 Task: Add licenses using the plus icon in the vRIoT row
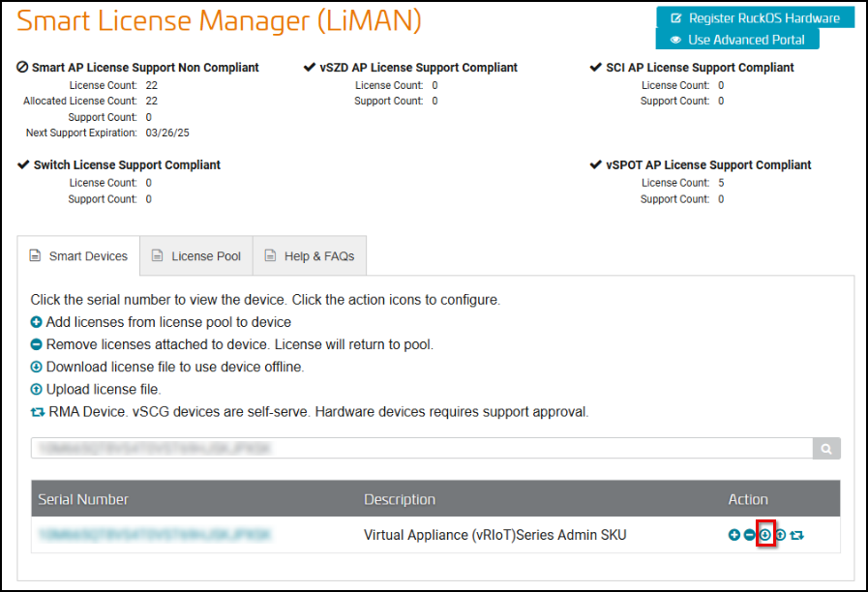(x=734, y=535)
